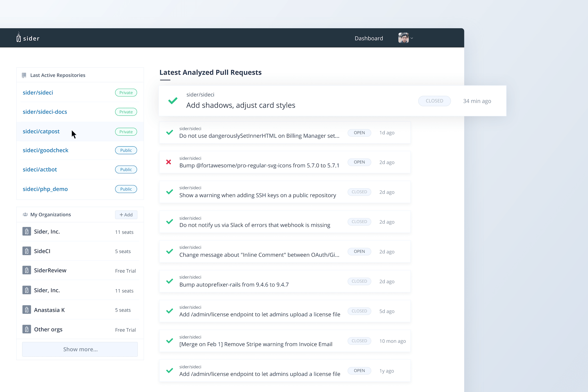This screenshot has width=588, height=392.
Task: Click green checkmark on Add shadows pull request
Action: tap(173, 101)
